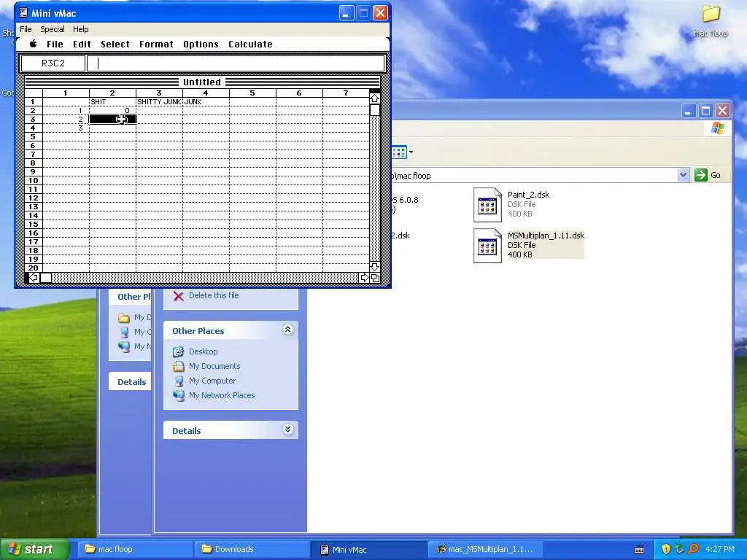
Task: Switch to mac floop taskbar button
Action: tap(135, 549)
